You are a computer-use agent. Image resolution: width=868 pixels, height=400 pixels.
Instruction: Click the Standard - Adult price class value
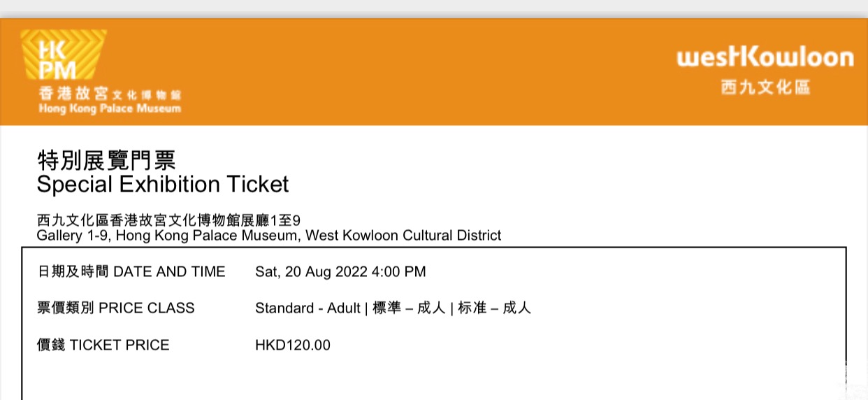[308, 308]
